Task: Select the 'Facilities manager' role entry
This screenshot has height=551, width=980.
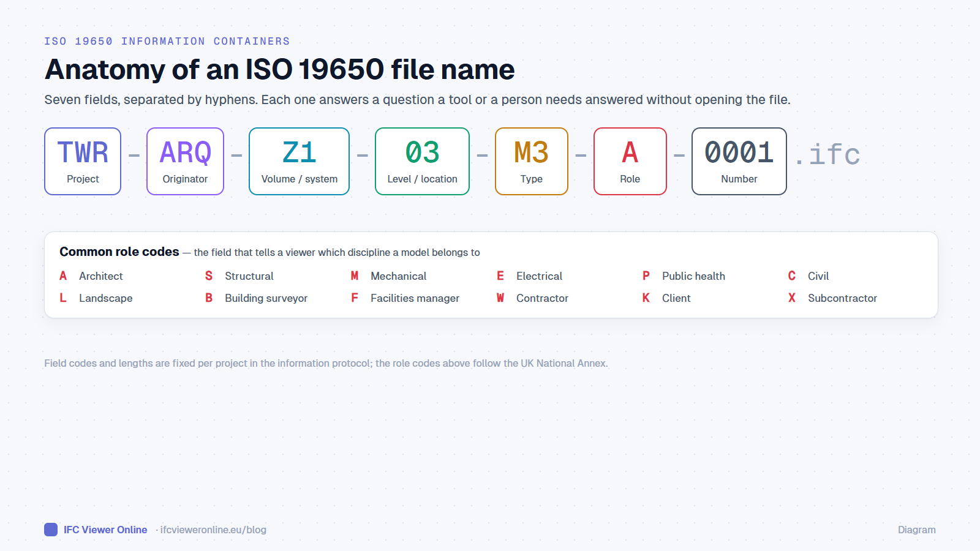Action: click(x=405, y=298)
